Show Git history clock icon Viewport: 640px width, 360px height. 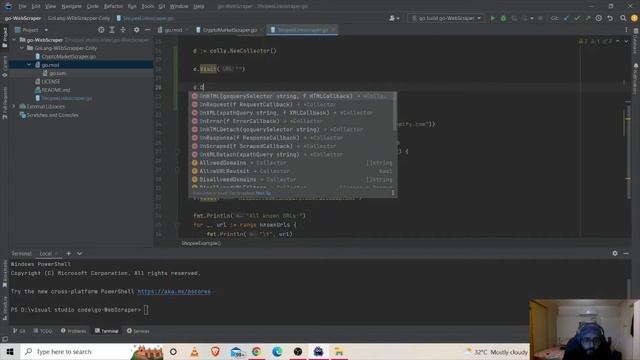pyautogui.click(x=598, y=18)
